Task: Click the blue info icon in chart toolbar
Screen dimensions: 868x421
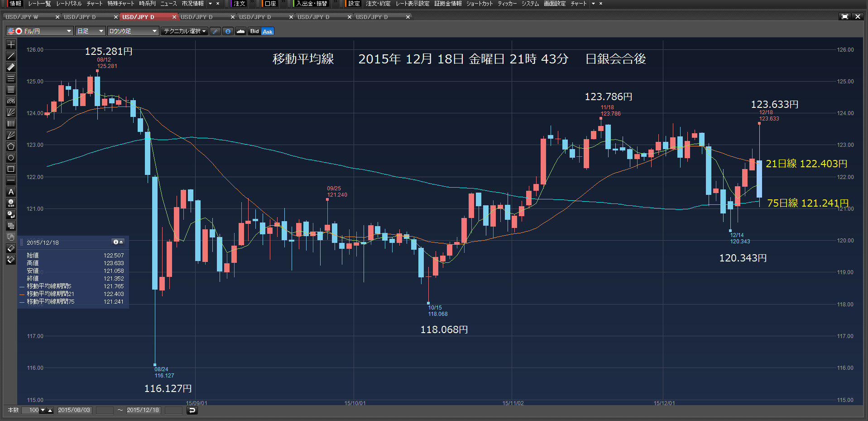Action: coord(228,31)
